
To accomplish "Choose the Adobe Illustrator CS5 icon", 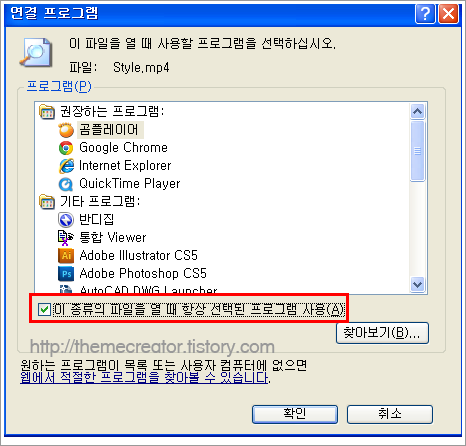I will (66, 256).
